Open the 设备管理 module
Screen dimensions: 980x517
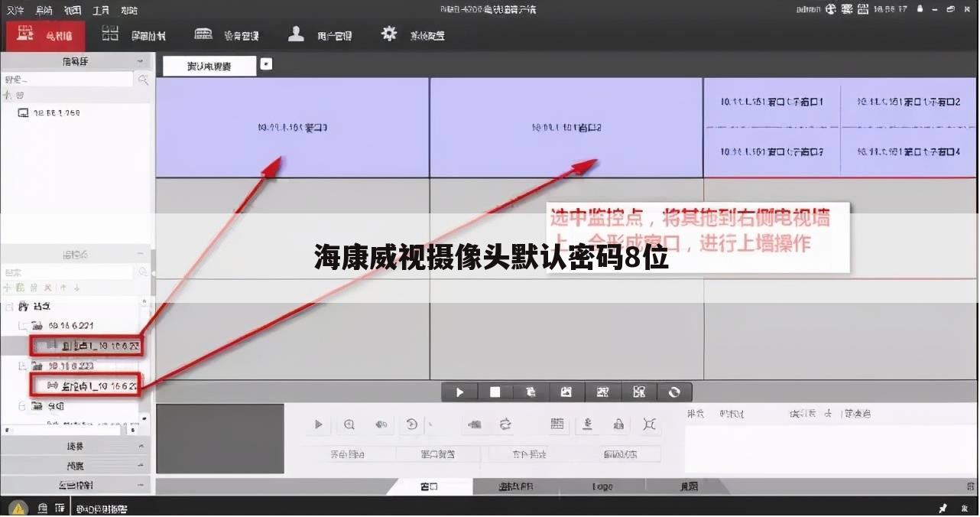(226, 35)
